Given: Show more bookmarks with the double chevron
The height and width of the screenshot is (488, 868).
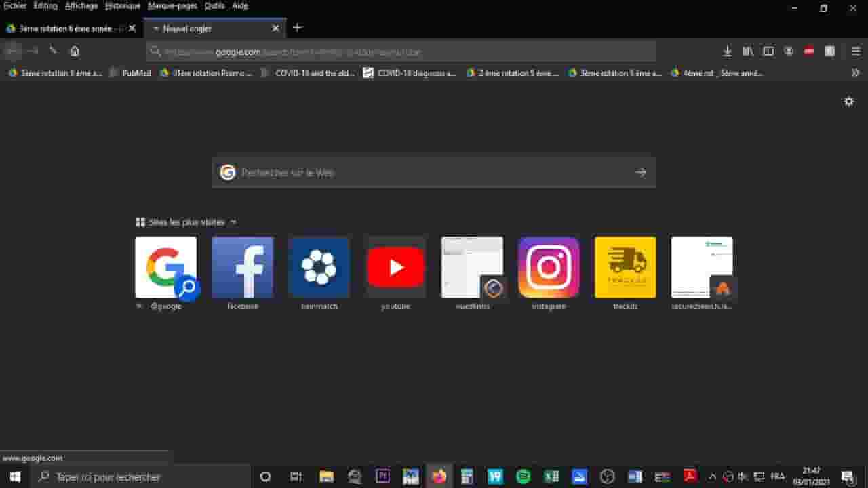Looking at the screenshot, I should click(855, 73).
